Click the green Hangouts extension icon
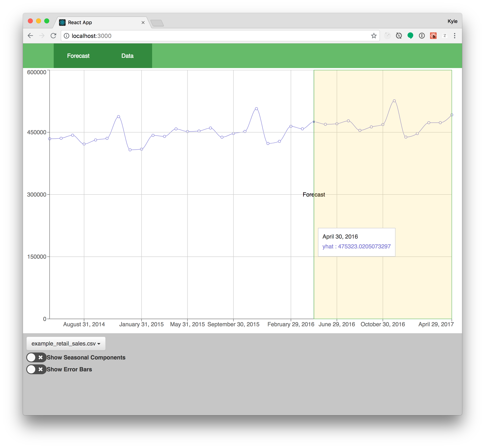The height and width of the screenshot is (448, 485). [410, 36]
